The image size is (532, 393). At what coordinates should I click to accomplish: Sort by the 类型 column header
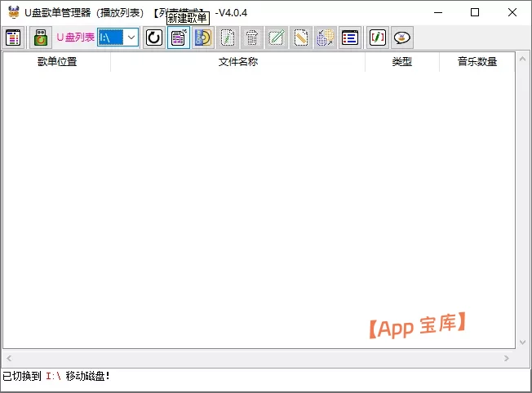(402, 62)
